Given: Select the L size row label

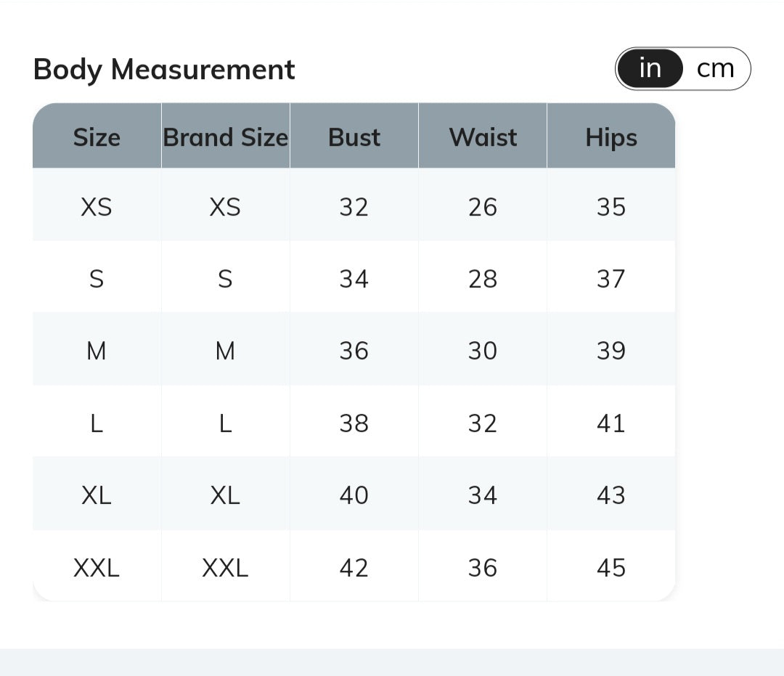Looking at the screenshot, I should click(x=97, y=423).
